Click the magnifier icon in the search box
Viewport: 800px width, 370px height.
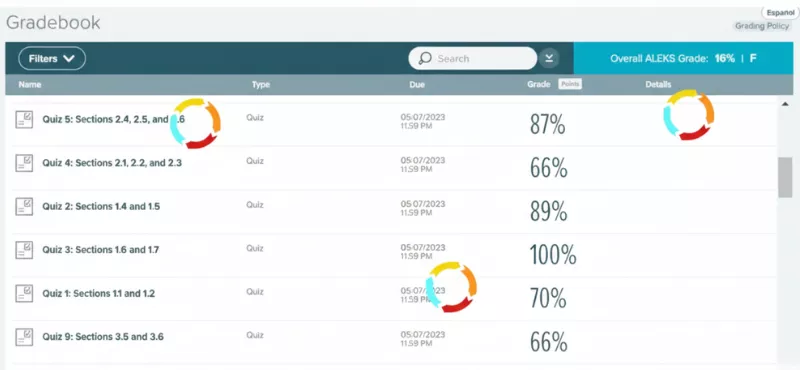425,58
